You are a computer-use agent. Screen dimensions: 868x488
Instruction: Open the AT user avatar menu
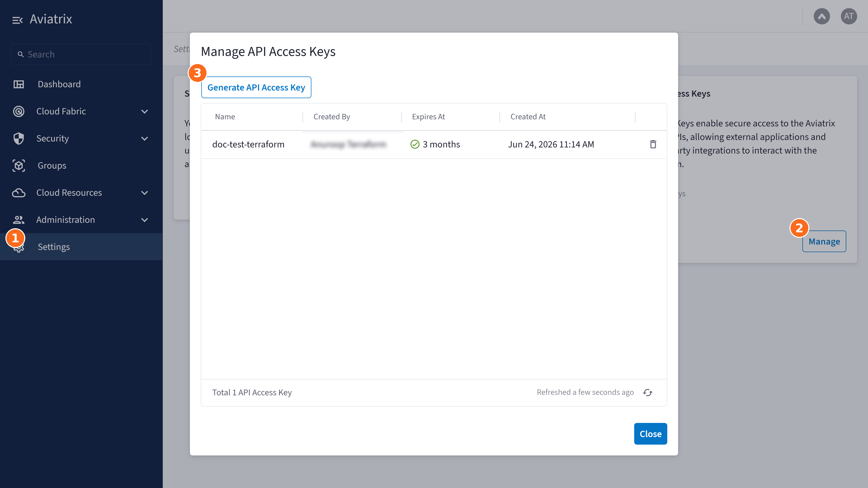(849, 16)
